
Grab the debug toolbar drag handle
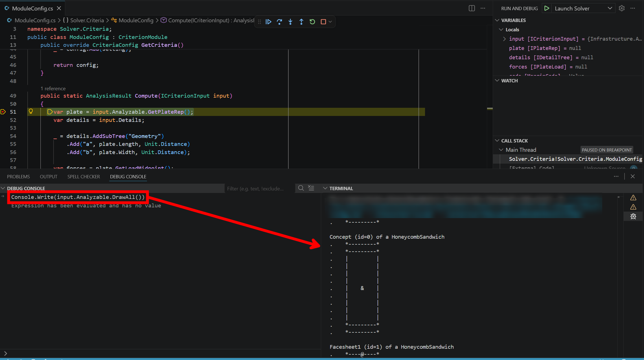[x=259, y=22]
